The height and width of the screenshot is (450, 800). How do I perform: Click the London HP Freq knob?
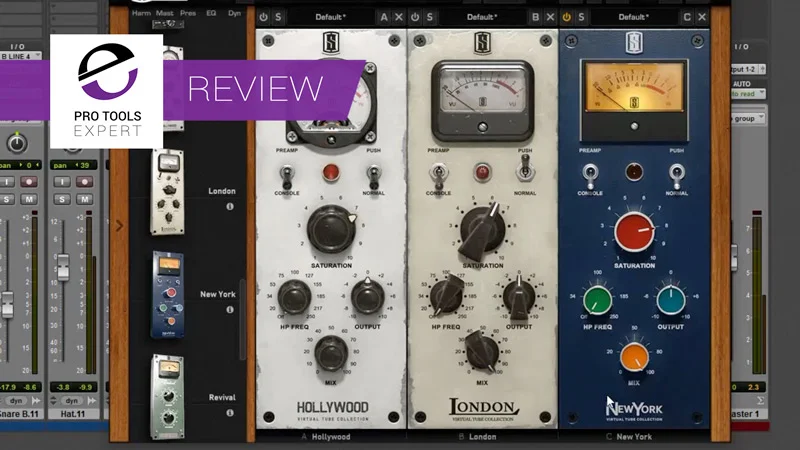446,296
